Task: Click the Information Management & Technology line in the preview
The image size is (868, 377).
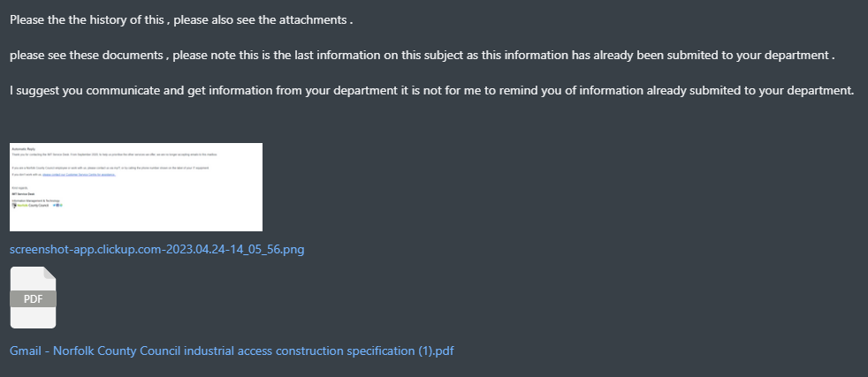Action: [x=35, y=200]
